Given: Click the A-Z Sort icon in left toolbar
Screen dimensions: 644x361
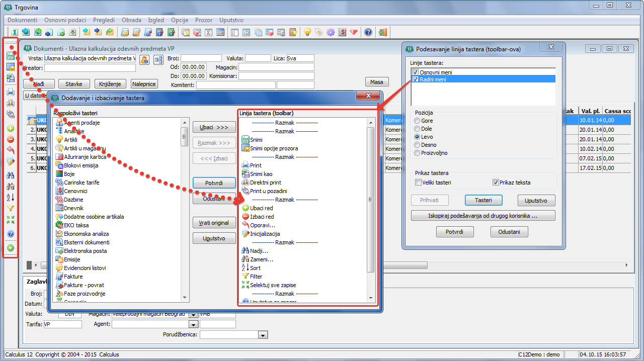Looking at the screenshot, I should pyautogui.click(x=11, y=197).
